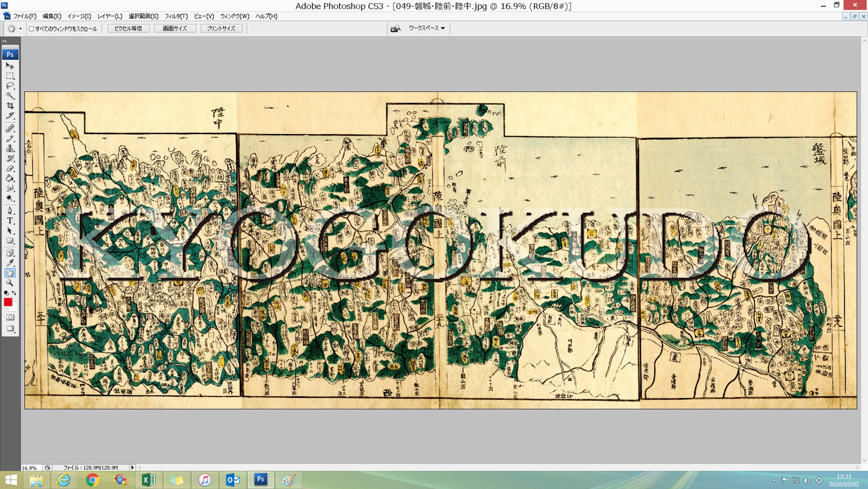
Task: Open Google Chrome from taskbar
Action: coord(92,480)
